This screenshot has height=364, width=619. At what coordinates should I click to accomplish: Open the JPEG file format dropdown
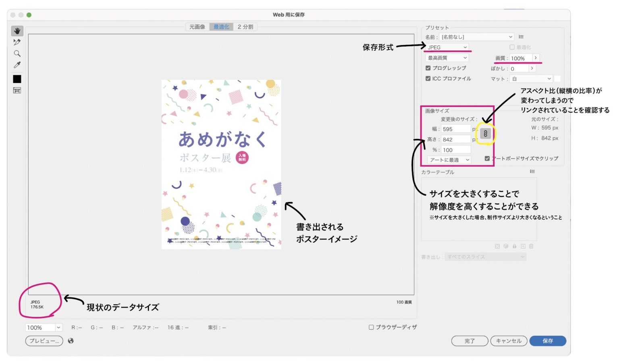point(447,47)
